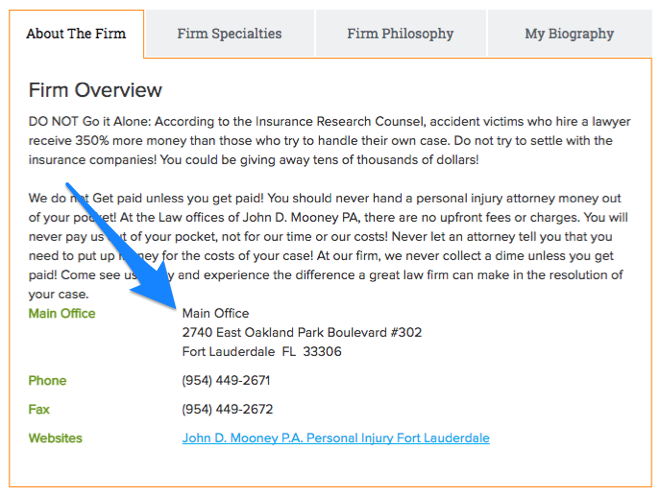Click the East Oakland Park Boulevard street address
This screenshot has height=495, width=660.
[302, 332]
